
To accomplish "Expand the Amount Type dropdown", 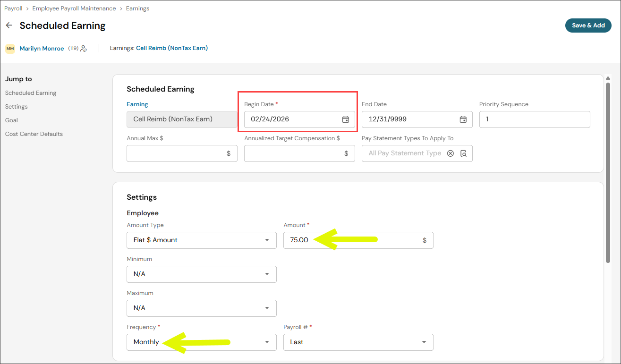I will pyautogui.click(x=202, y=240).
